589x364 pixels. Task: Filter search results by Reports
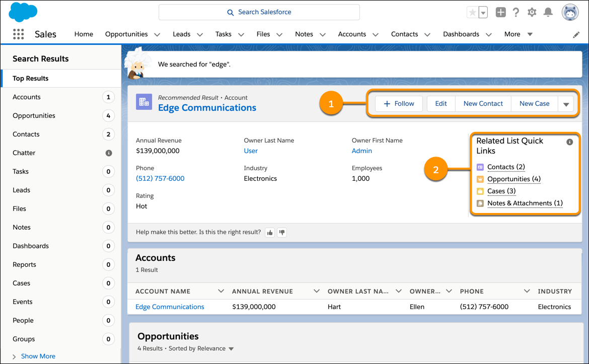tap(61, 265)
